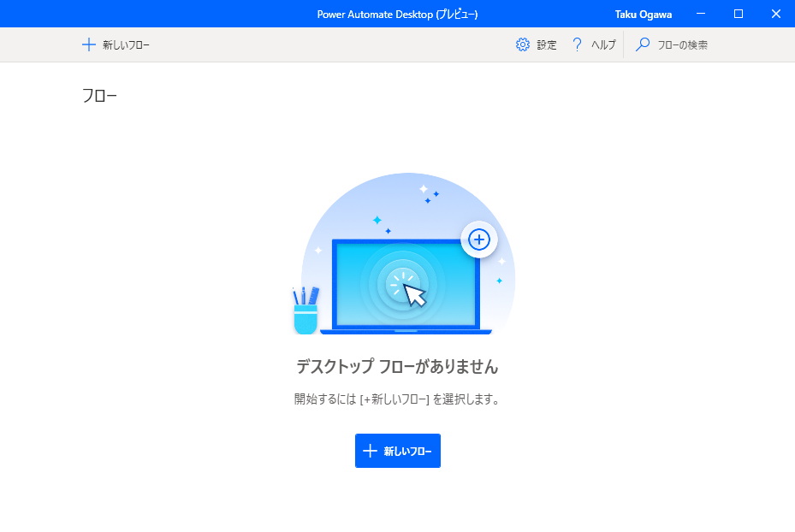
Task: Minimize the Power Automate Desktop window
Action: click(x=701, y=14)
